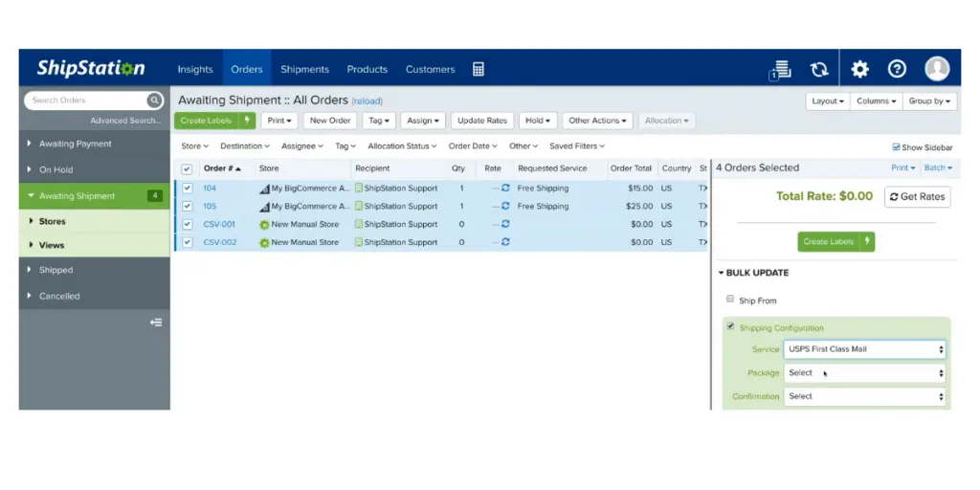The image size is (980, 490).
Task: Open the Store filter dropdown
Action: pos(194,146)
